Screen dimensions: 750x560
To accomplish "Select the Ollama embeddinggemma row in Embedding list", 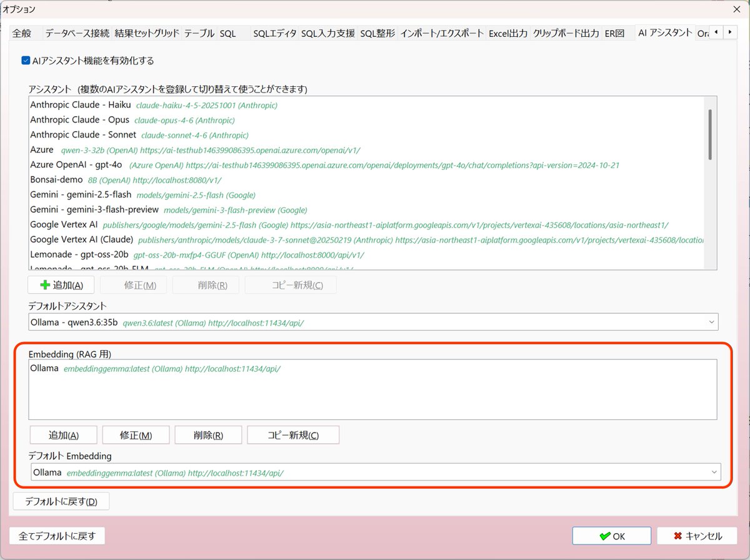I will [372, 369].
